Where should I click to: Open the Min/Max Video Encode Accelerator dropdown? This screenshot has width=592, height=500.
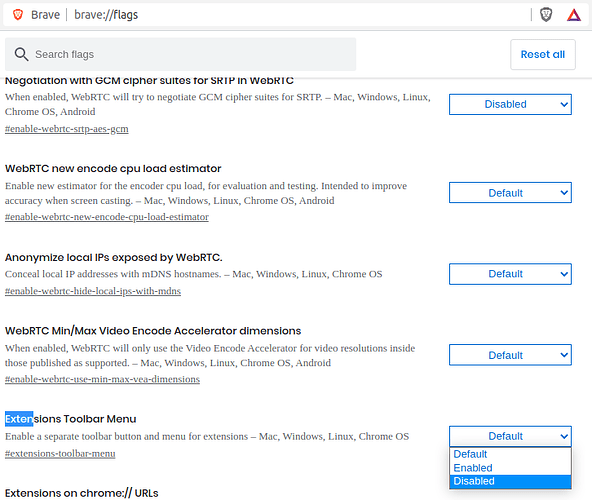510,355
